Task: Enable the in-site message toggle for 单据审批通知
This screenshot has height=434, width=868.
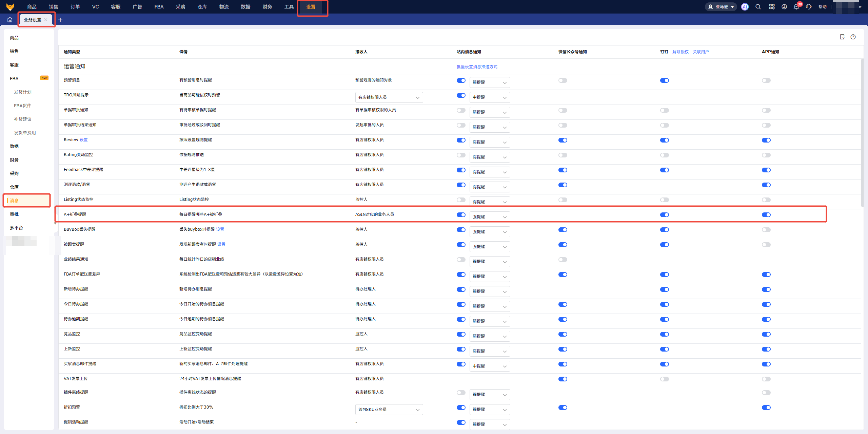Action: 461,110
